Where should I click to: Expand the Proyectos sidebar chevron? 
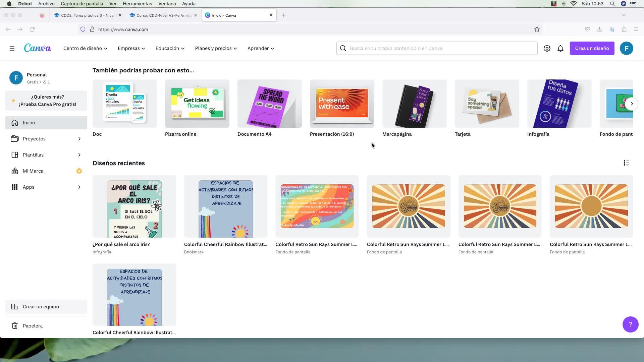[79, 139]
